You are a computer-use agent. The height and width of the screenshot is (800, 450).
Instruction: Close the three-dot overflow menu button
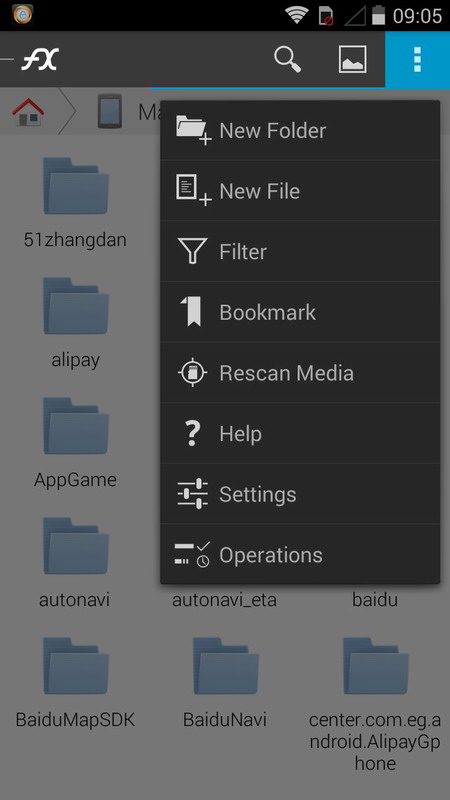[x=417, y=60]
